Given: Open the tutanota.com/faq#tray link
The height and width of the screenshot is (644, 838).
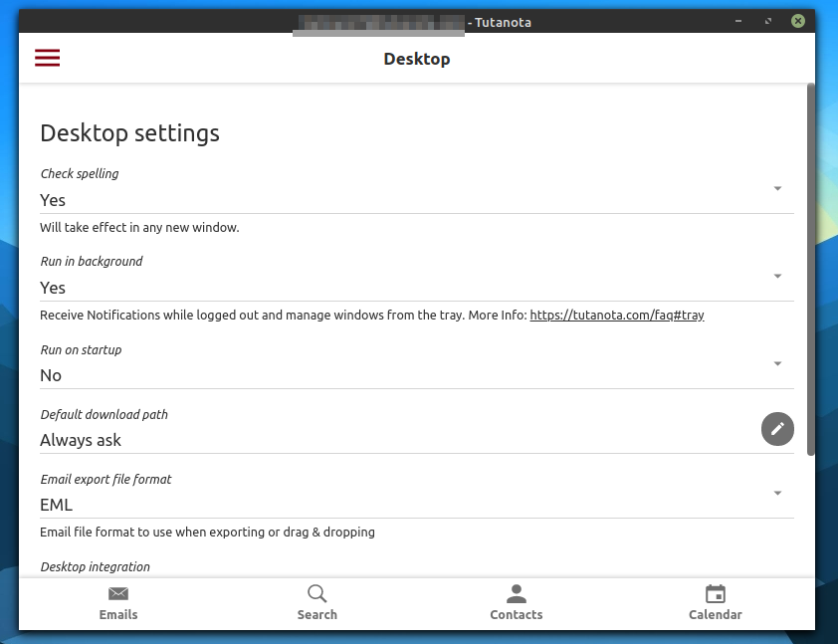Looking at the screenshot, I should click(x=616, y=316).
